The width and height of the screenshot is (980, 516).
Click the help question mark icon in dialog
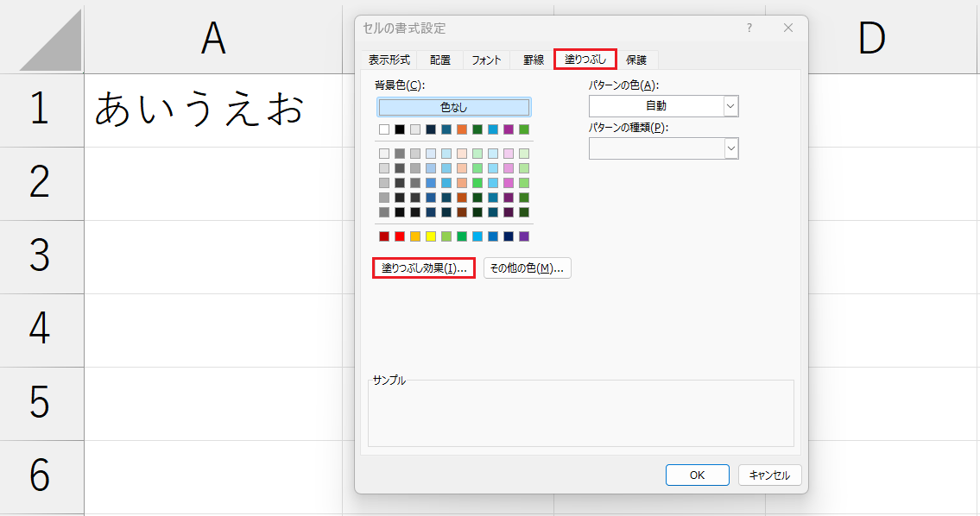749,28
